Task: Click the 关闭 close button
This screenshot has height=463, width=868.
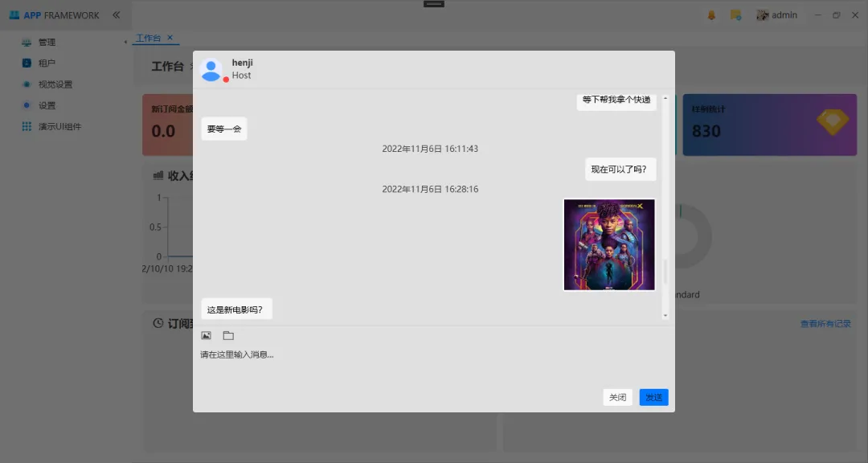Action: pos(617,397)
